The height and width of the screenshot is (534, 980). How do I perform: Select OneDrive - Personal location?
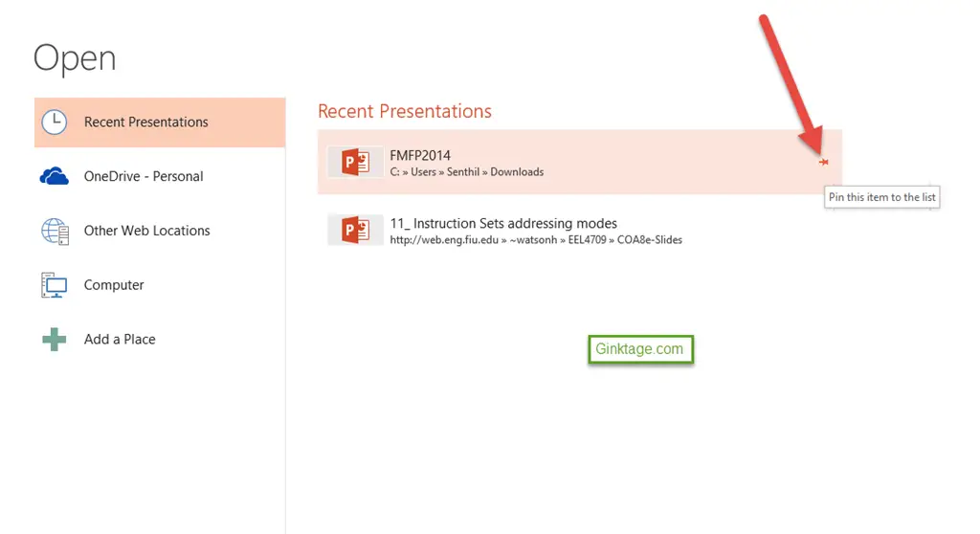(x=160, y=176)
